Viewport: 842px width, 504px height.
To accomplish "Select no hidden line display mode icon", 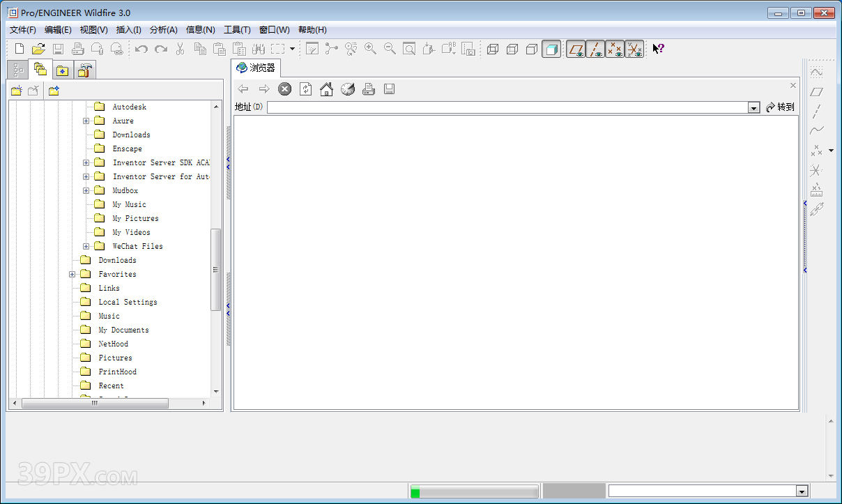I will [x=532, y=49].
